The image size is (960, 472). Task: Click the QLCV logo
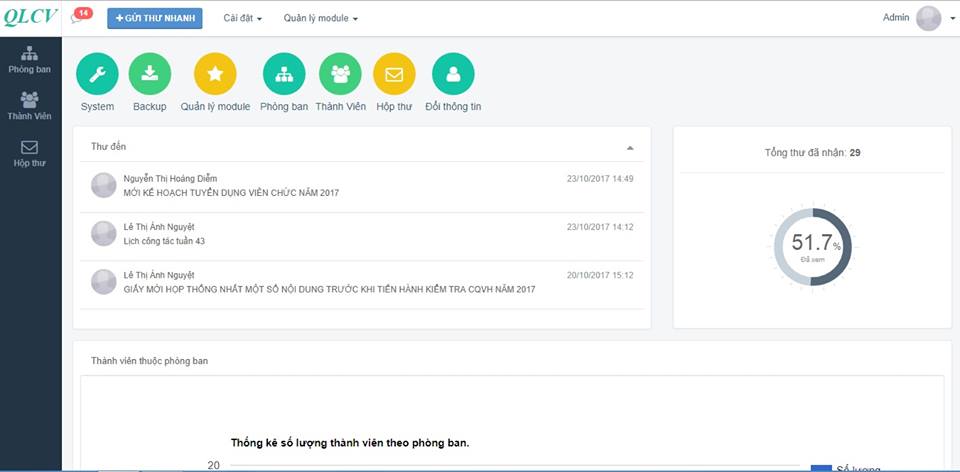click(x=31, y=17)
